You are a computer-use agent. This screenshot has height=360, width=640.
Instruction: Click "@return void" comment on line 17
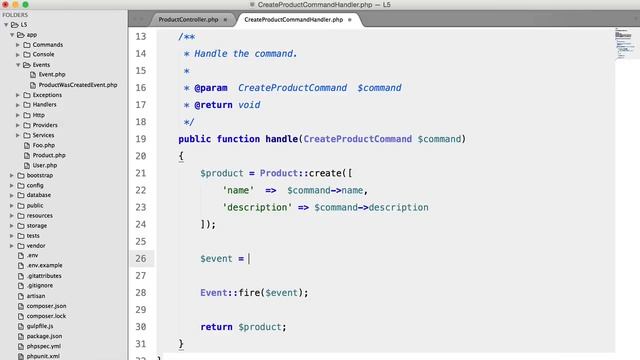(227, 105)
